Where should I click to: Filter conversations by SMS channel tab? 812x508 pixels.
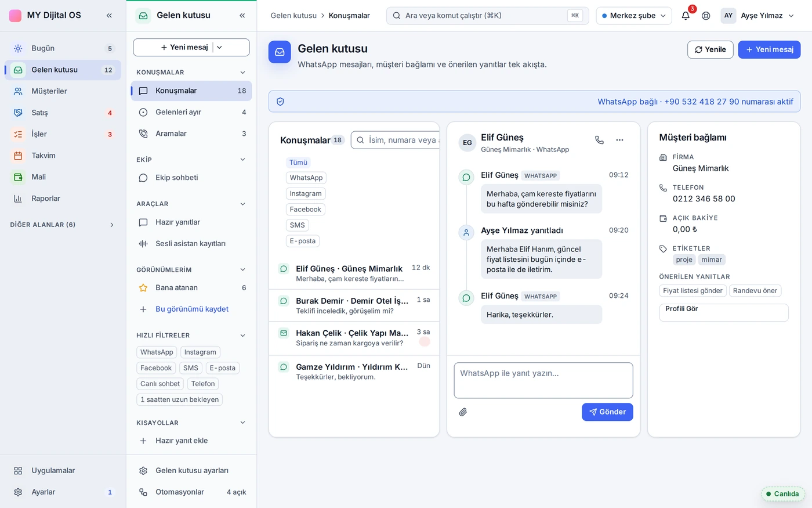(297, 225)
